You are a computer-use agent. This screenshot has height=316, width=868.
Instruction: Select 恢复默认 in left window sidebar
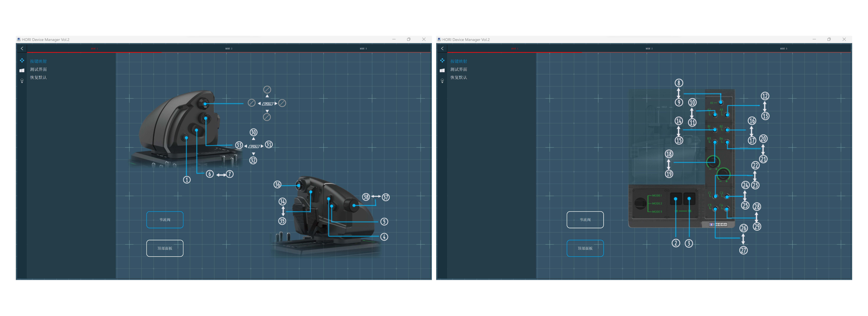tap(38, 77)
